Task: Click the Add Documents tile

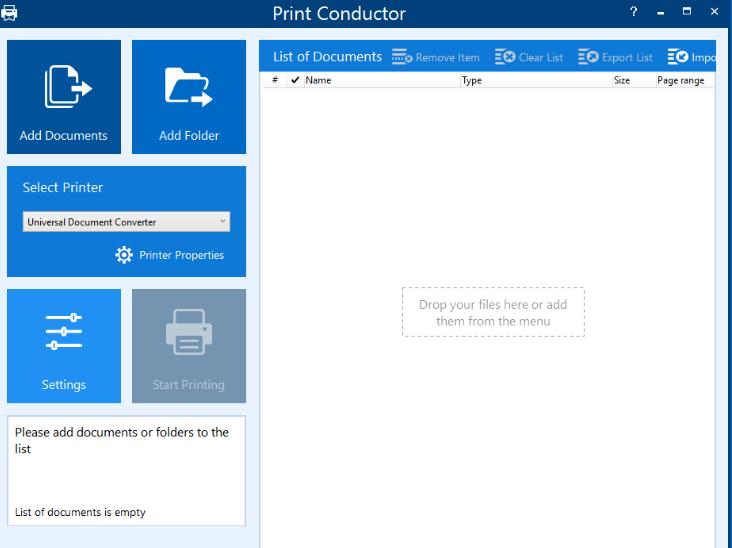Action: point(64,97)
